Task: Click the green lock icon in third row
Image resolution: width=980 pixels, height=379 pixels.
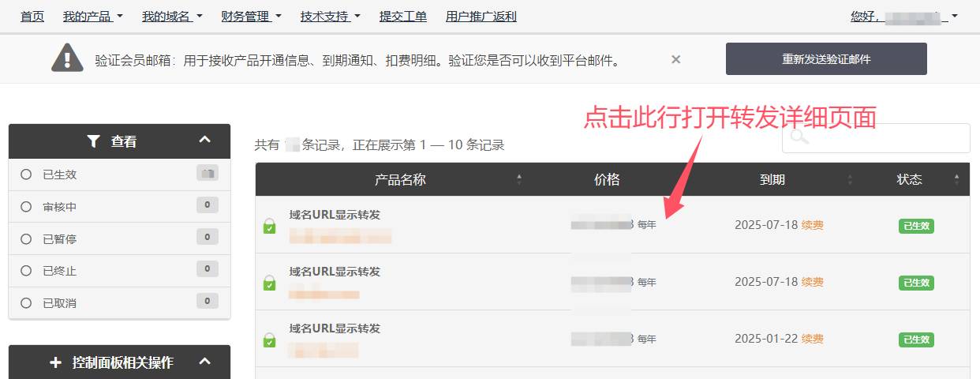Action: click(269, 340)
